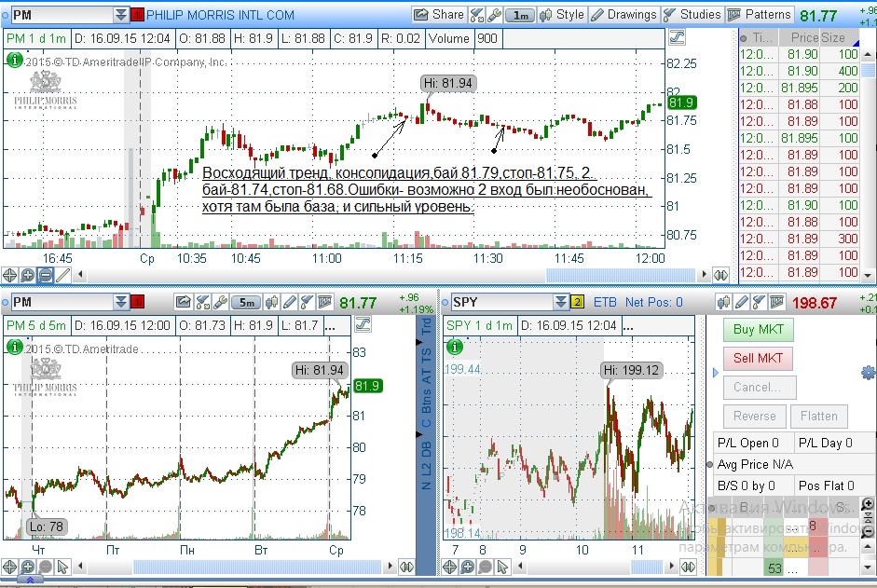Click zoom in icon under SPY chart
This screenshot has height=588, width=877.
[x=468, y=567]
